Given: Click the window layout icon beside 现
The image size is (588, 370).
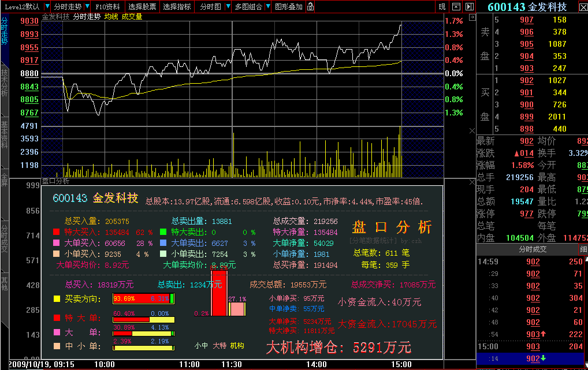Looking at the screenshot, I should pos(456,7).
